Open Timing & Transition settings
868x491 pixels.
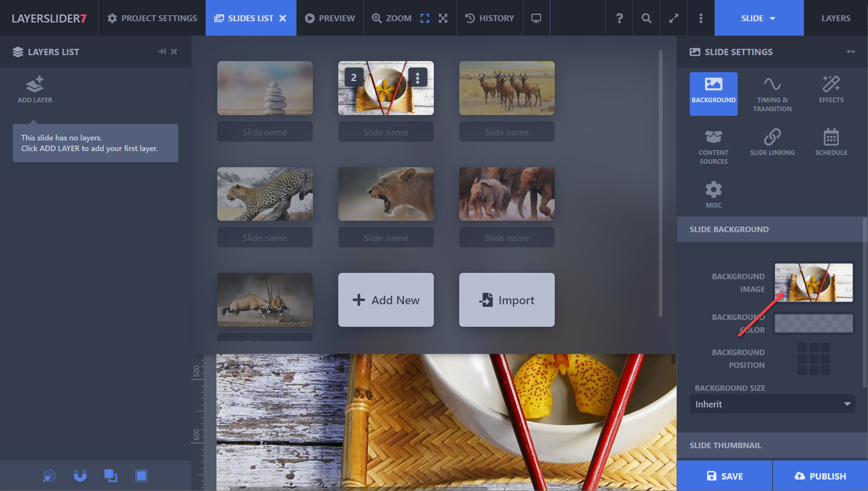coord(772,94)
